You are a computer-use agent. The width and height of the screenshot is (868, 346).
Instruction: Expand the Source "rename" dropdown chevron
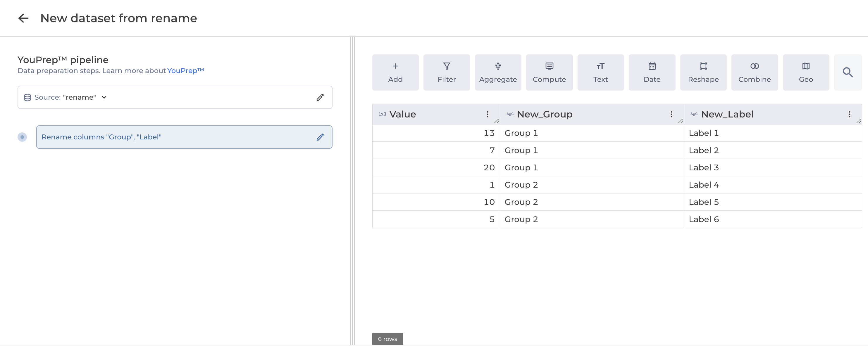pos(104,97)
